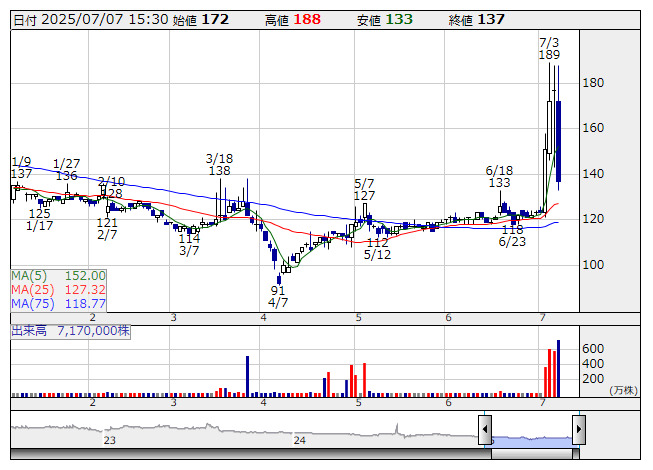Click the MA(5) legend entry
Screen dimensions: 653x470
click(x=58, y=275)
